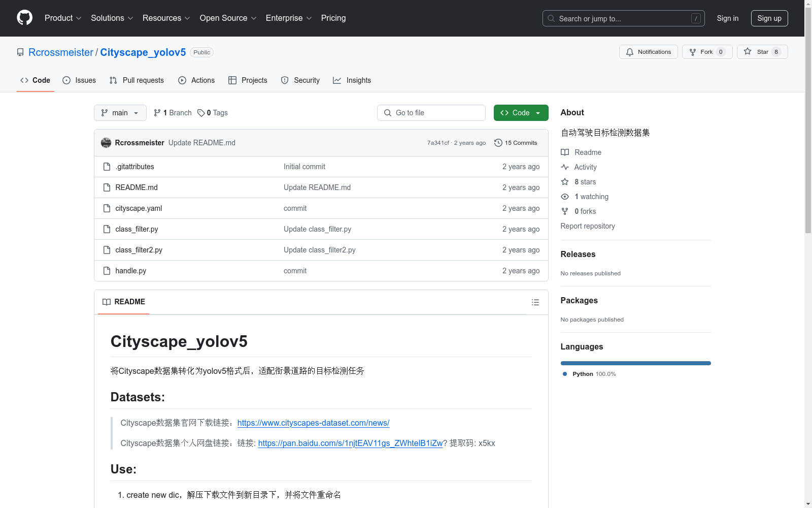
Task: Click the file icon next to cityscape.yaml
Action: pos(107,208)
